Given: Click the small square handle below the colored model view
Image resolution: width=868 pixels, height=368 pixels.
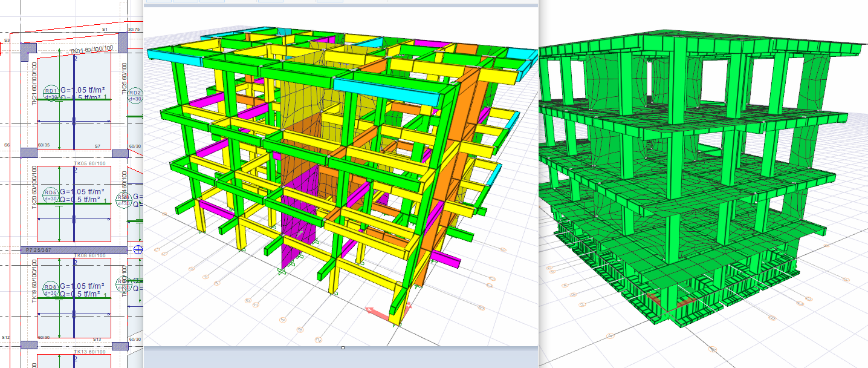Looking at the screenshot, I should 343,348.
